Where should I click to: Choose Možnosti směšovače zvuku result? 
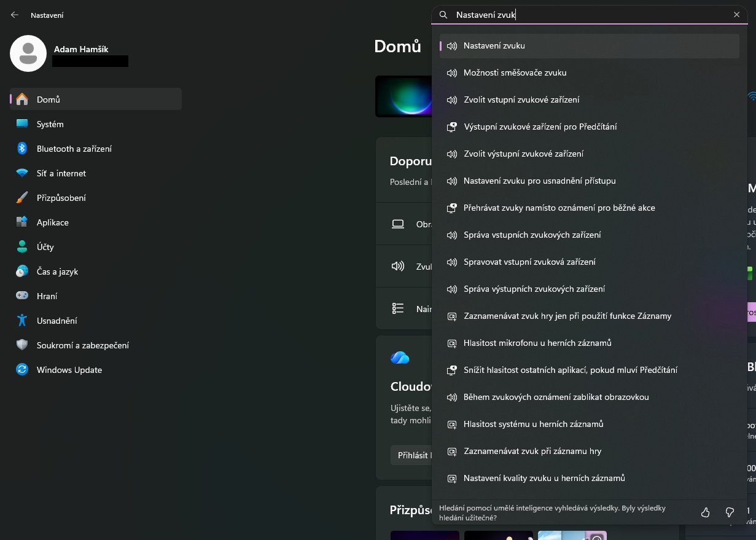coord(515,72)
